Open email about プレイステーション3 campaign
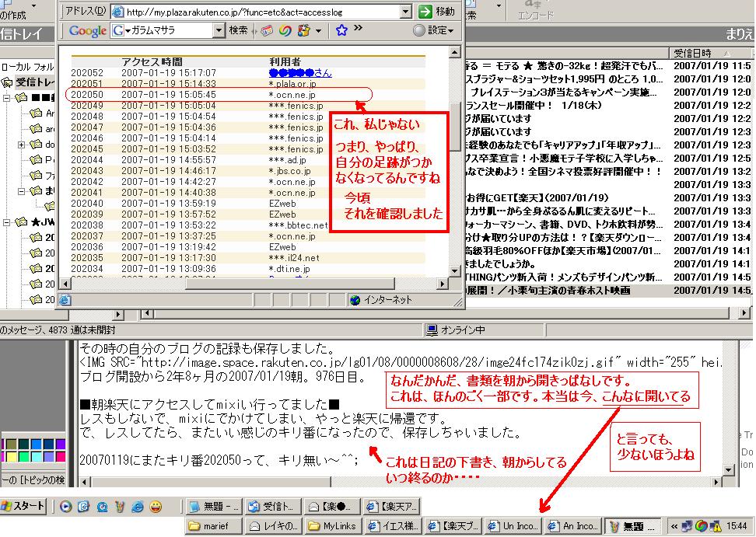This screenshot has height=537, width=756. [x=608, y=92]
